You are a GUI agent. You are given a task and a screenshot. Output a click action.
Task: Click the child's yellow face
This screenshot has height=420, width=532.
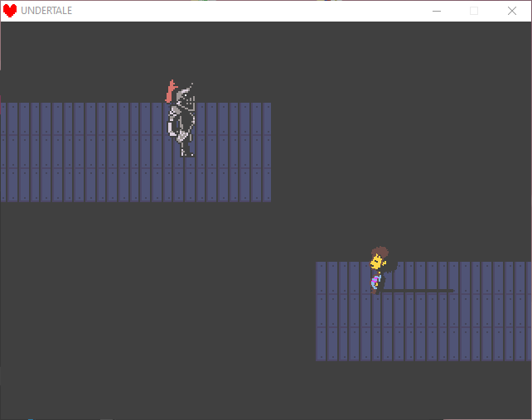[377, 263]
